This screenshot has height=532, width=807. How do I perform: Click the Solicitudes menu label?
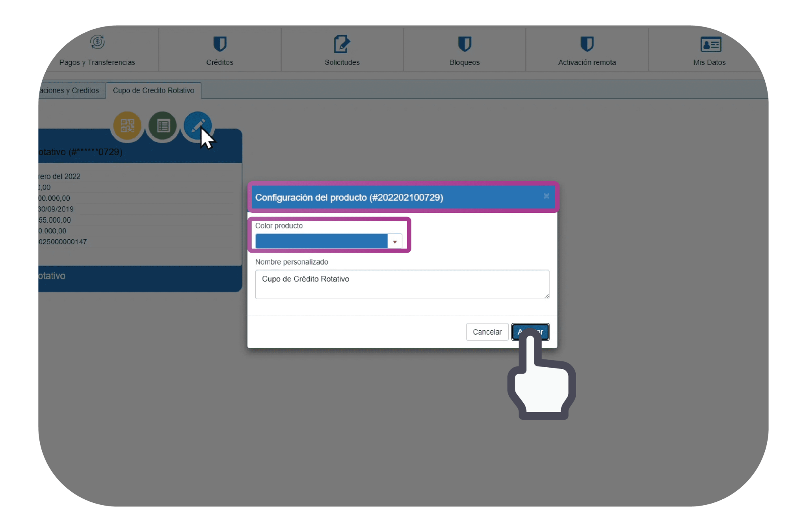point(342,62)
